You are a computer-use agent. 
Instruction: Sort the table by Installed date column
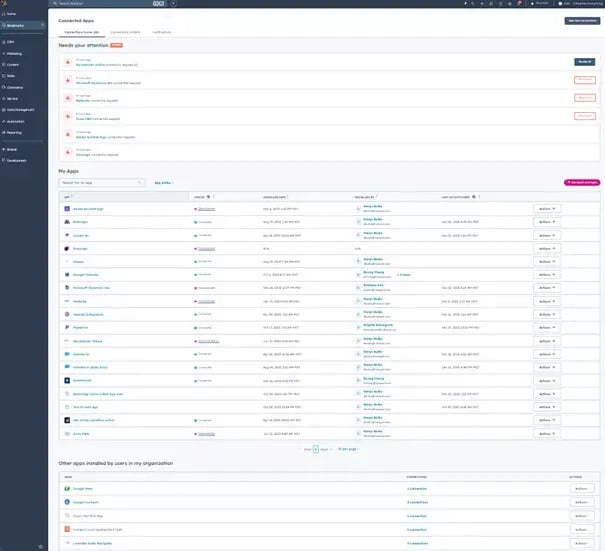(x=275, y=197)
